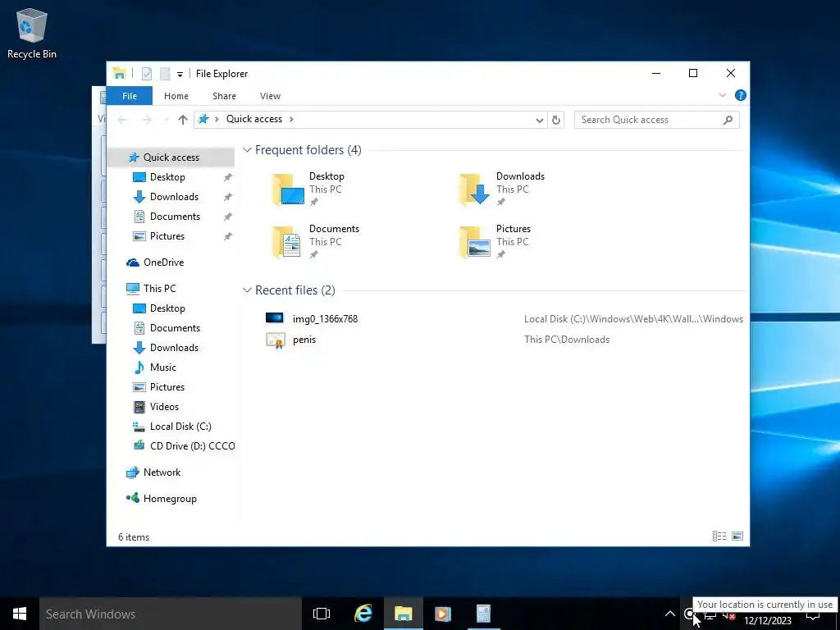840x630 pixels.
Task: Click the img0_1366x768 thumbnail
Action: 275,318
